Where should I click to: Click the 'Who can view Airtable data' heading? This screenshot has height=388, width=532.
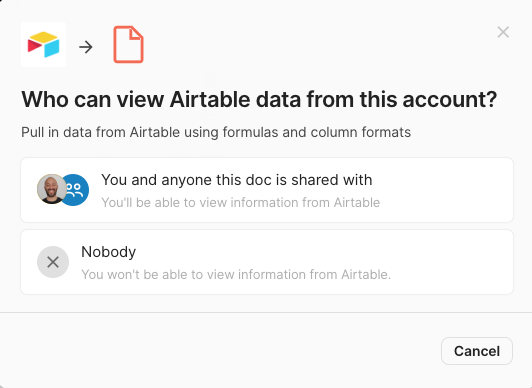click(259, 99)
